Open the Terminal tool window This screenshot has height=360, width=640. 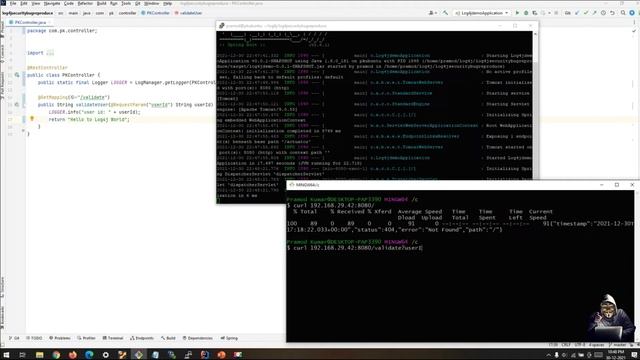click(x=113, y=338)
